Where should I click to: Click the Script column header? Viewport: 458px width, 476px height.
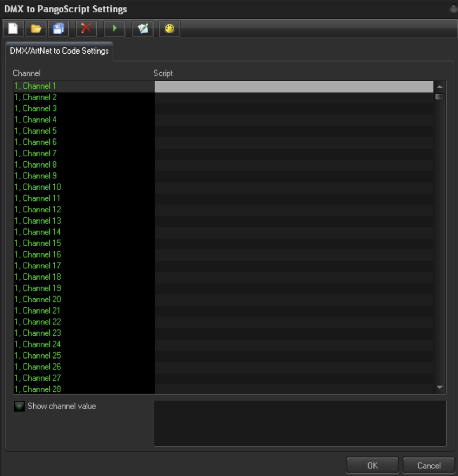[163, 73]
